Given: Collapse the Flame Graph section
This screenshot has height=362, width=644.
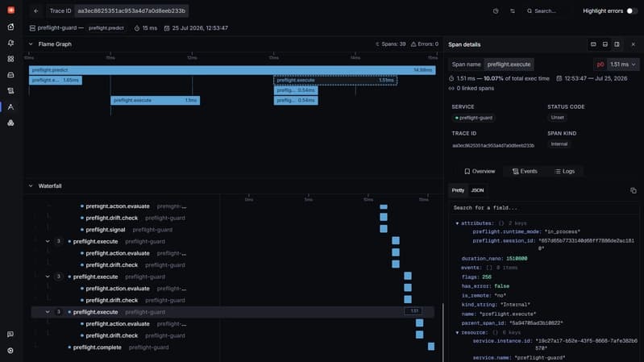Looking at the screenshot, I should pos(31,44).
